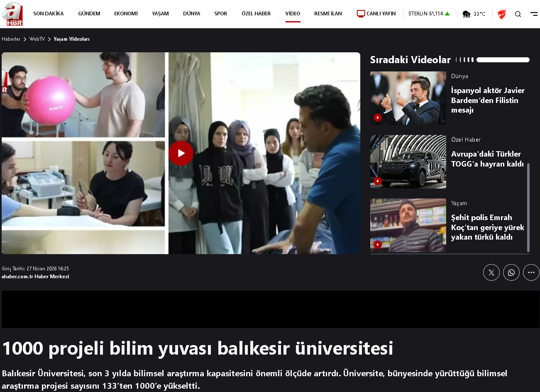Open Avrupa'daki Türkler TOGG video

[x=487, y=159]
